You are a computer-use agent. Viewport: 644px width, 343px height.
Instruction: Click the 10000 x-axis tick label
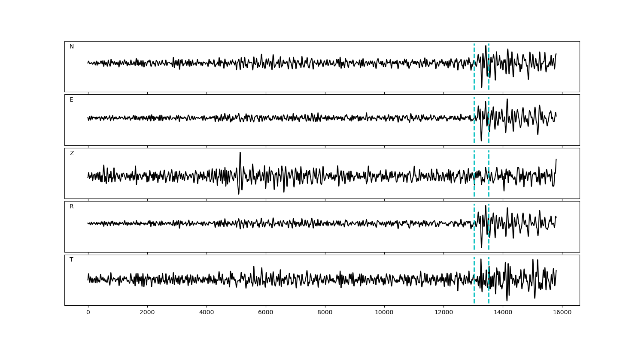384,313
